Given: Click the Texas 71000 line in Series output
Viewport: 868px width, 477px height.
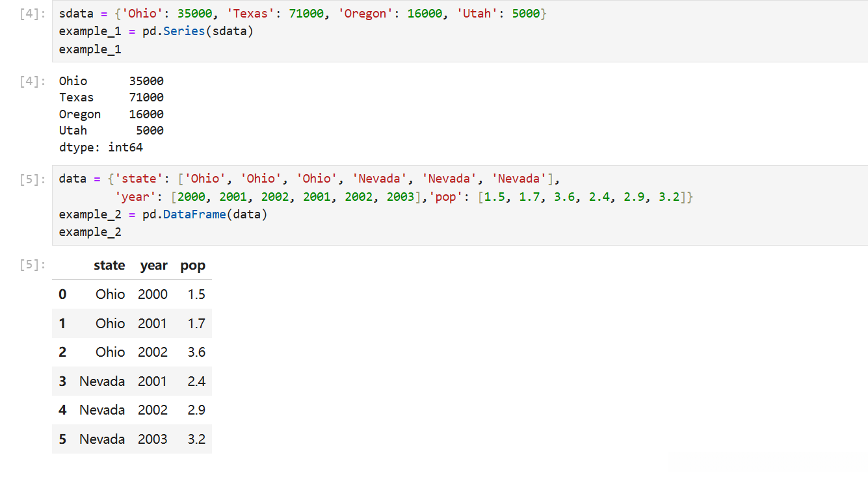Looking at the screenshot, I should [111, 97].
